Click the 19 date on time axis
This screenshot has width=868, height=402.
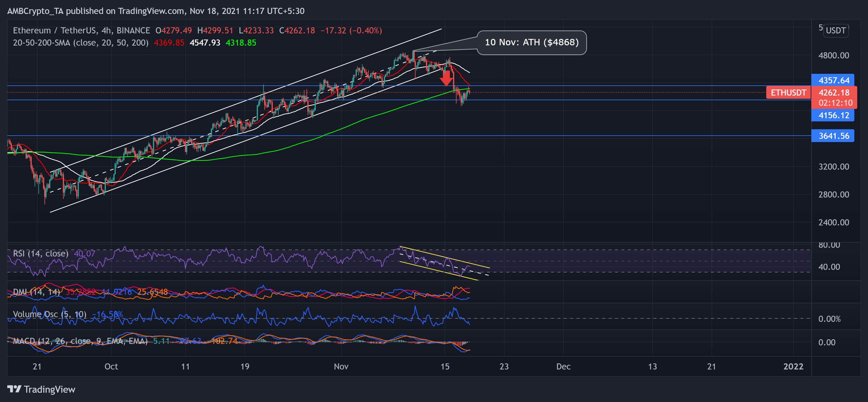pos(245,366)
